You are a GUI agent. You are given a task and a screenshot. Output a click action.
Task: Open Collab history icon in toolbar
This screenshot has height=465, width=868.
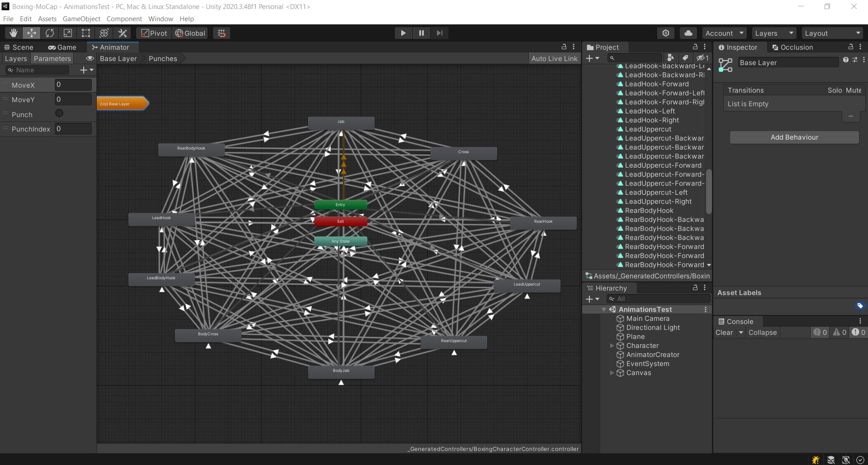(x=666, y=33)
